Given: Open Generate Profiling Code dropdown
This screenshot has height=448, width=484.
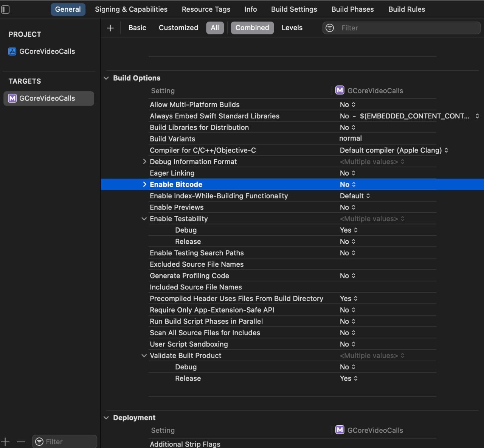Looking at the screenshot, I should [x=347, y=276].
